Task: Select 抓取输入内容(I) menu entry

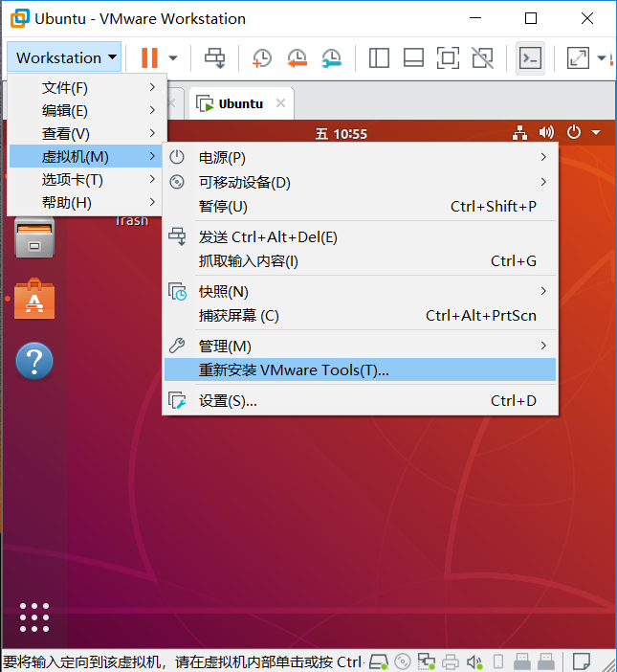Action: click(360, 260)
